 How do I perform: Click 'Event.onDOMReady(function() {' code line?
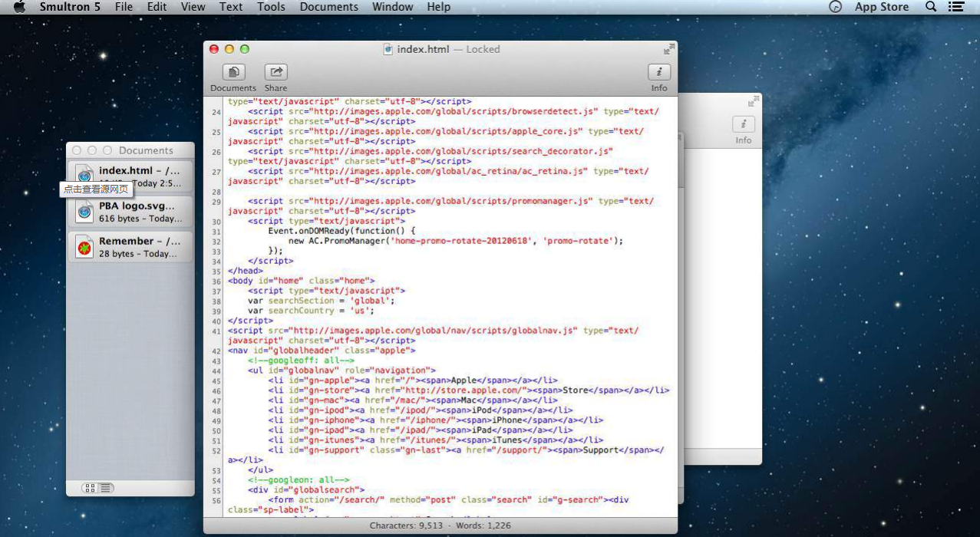(x=342, y=231)
